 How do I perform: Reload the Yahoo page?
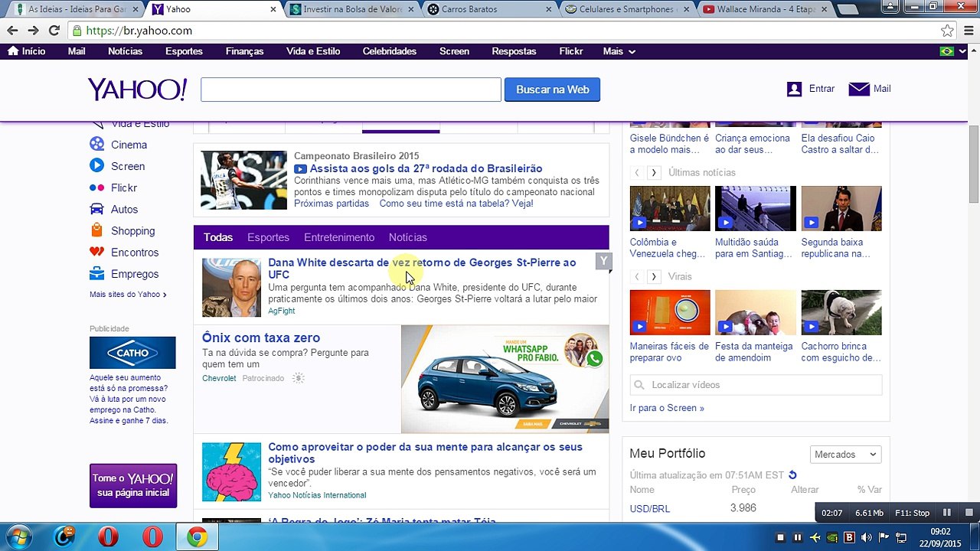(54, 31)
